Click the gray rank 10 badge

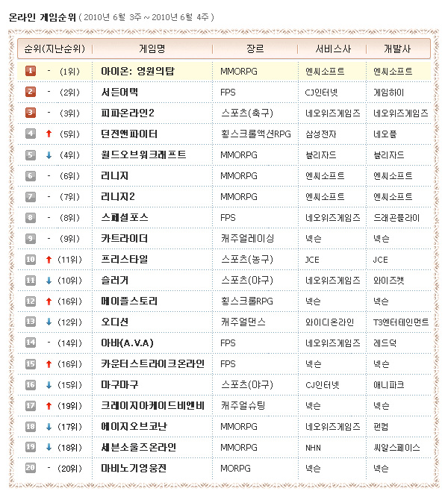click(31, 259)
